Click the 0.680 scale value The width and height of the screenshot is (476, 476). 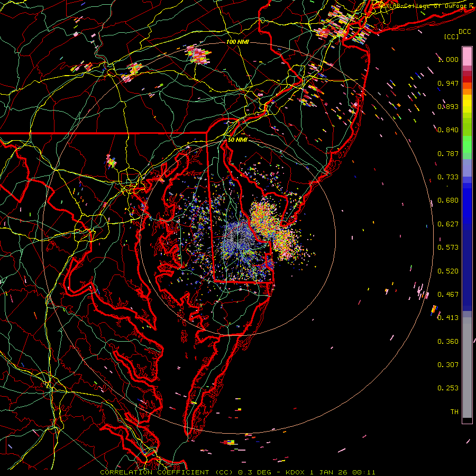coord(448,200)
